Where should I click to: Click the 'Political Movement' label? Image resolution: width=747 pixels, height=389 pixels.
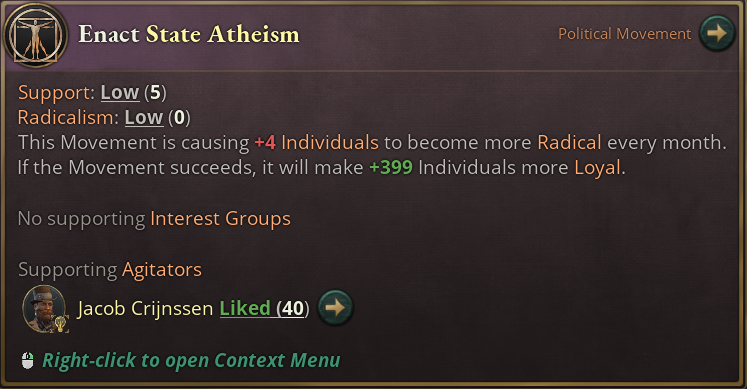(x=625, y=34)
